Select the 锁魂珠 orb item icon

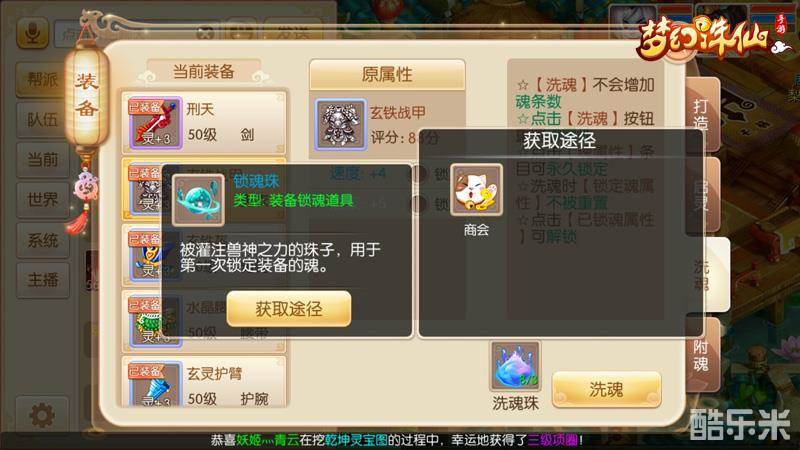tap(198, 200)
